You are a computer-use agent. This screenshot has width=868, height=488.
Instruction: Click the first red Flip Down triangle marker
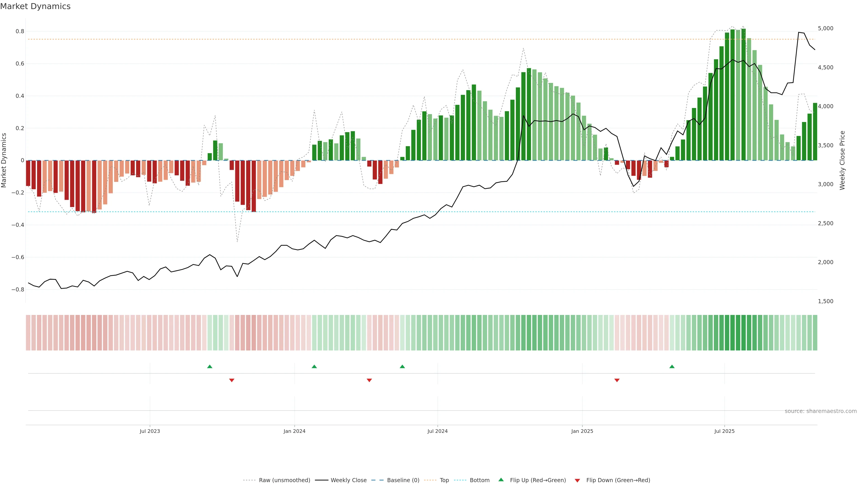click(x=231, y=380)
